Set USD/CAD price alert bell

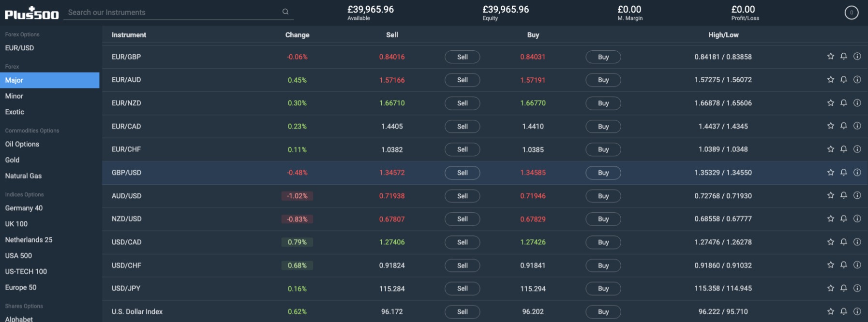click(x=844, y=242)
